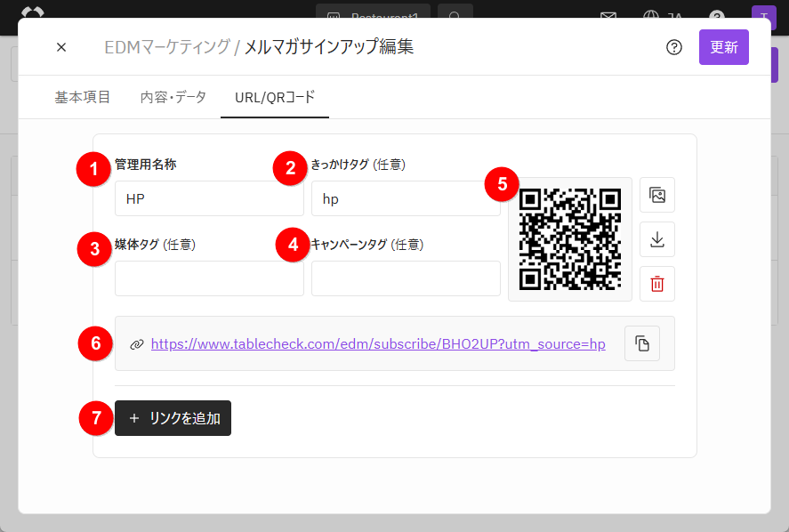Click the chain link icon before the URL
Viewport: 789px width, 532px height.
[x=137, y=345]
